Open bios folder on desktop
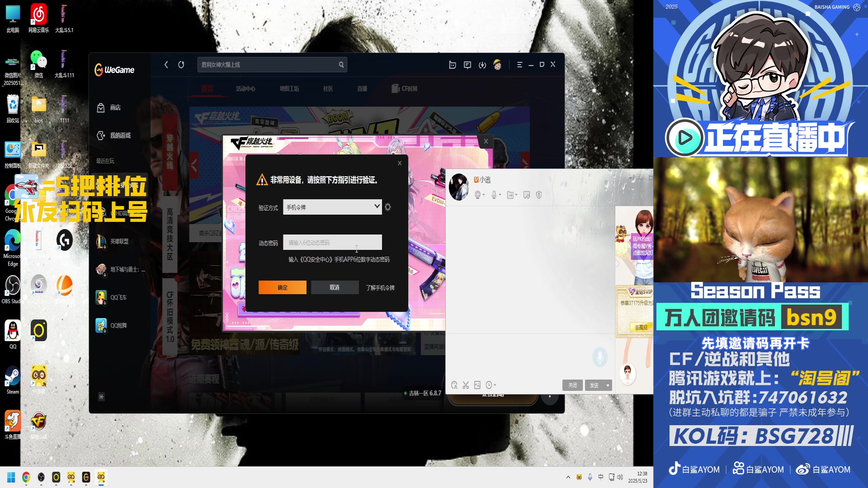This screenshot has height=488, width=868. [x=39, y=109]
